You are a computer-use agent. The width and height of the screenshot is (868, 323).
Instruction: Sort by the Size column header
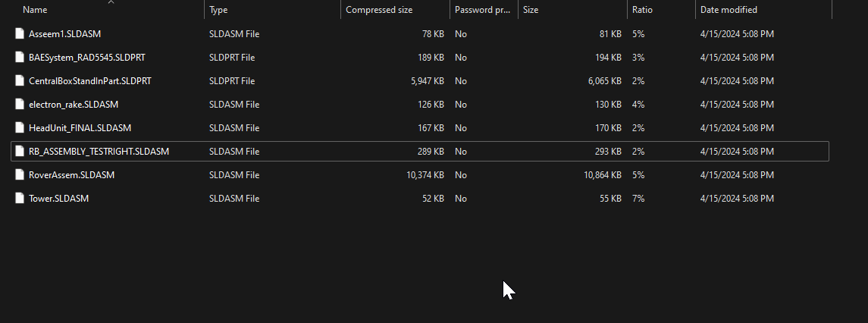click(x=531, y=10)
